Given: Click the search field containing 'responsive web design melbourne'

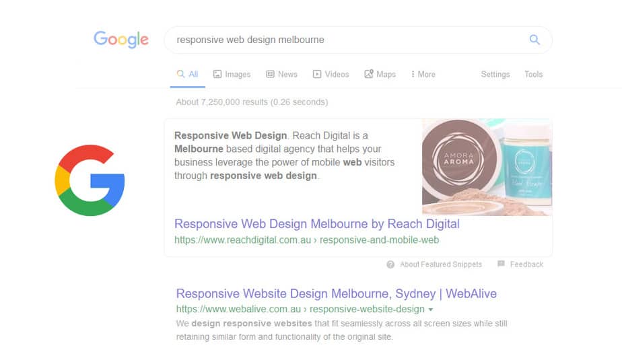Looking at the screenshot, I should pos(358,40).
